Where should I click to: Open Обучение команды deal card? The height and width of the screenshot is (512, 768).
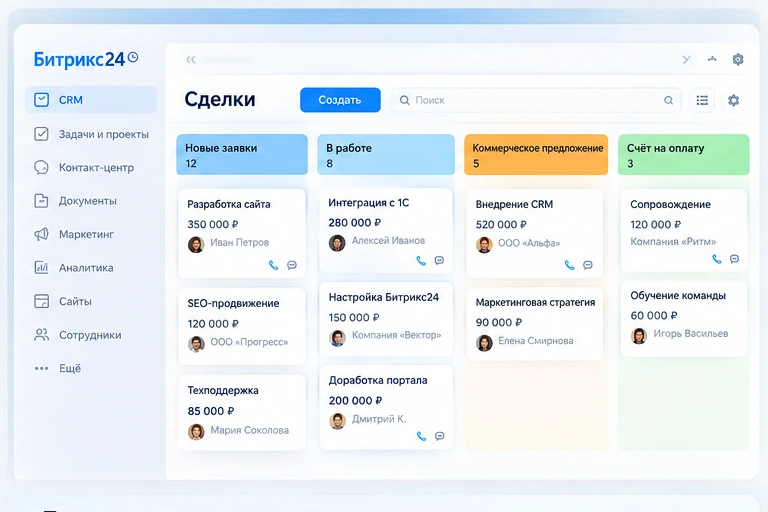coord(684,318)
